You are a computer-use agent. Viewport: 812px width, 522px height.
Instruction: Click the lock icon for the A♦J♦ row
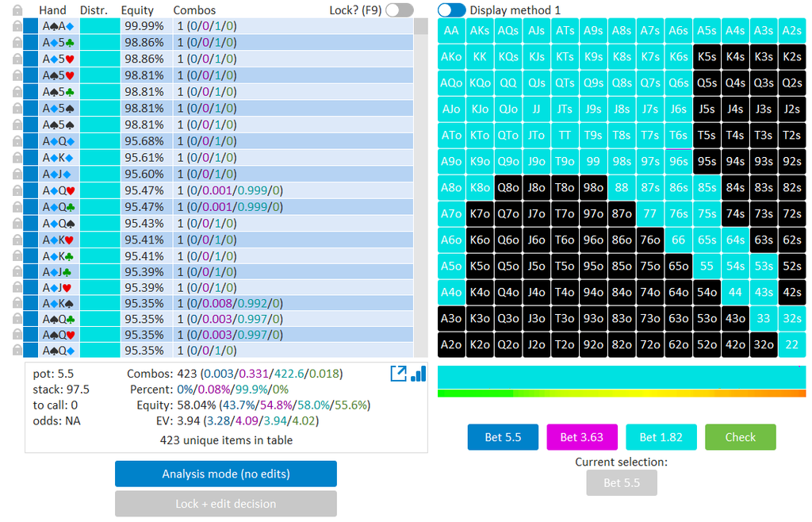click(17, 174)
